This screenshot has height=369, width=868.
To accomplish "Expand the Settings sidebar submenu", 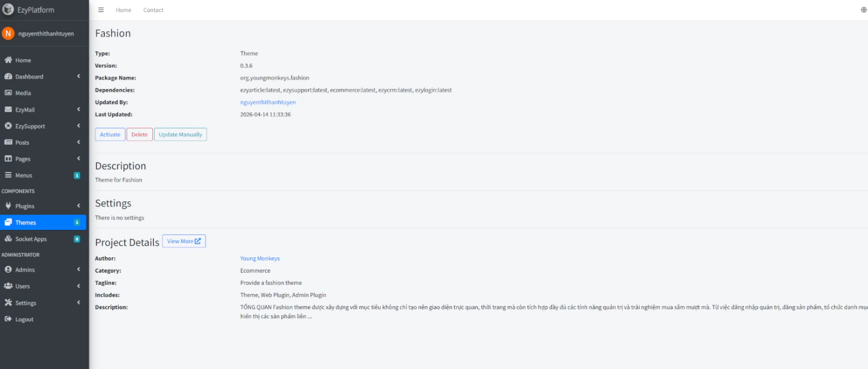I will coord(78,303).
